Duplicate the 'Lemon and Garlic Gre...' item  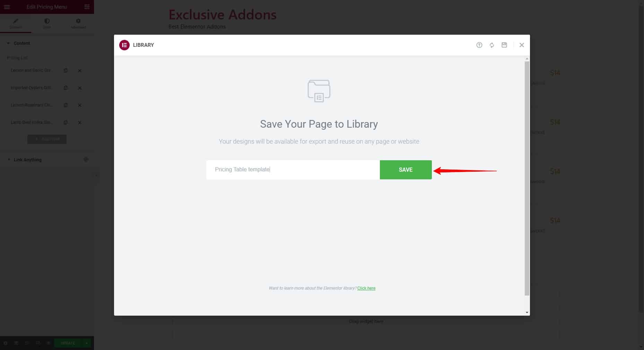[66, 70]
